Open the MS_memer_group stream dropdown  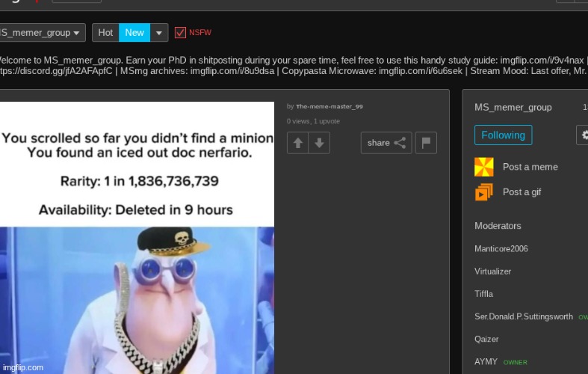click(x=41, y=33)
